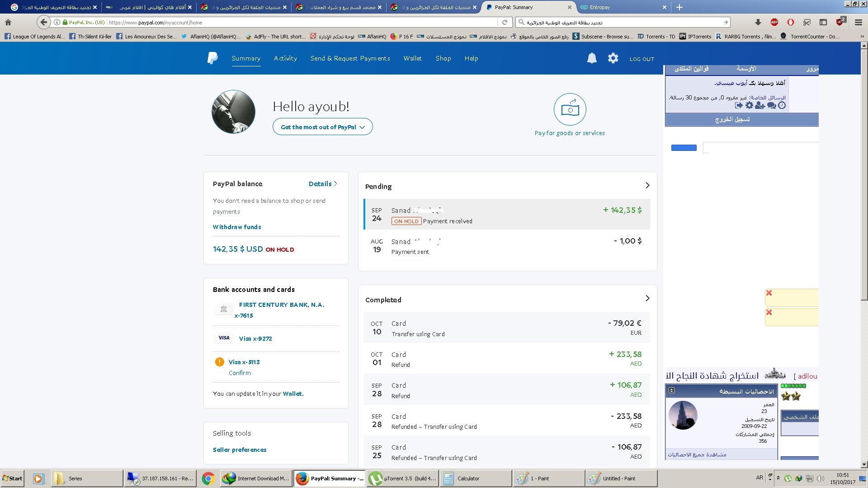Open the Wallet link in bank section
868x488 pixels.
coord(292,394)
